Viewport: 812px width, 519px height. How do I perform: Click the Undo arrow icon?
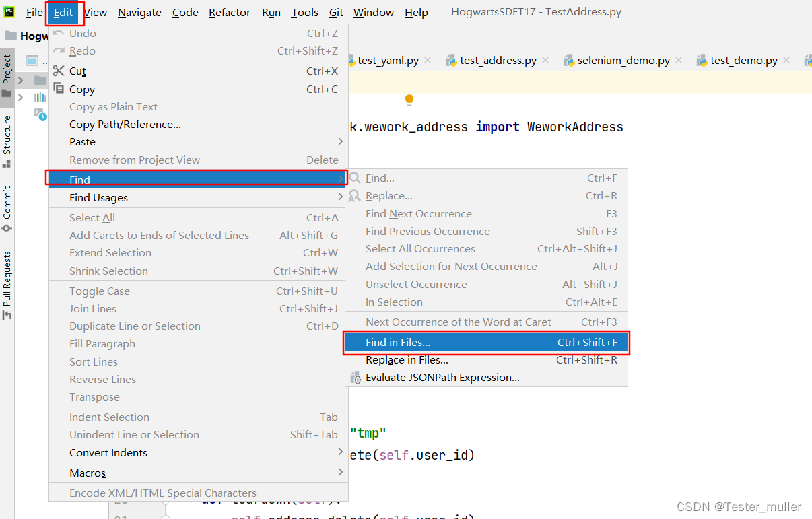[59, 33]
